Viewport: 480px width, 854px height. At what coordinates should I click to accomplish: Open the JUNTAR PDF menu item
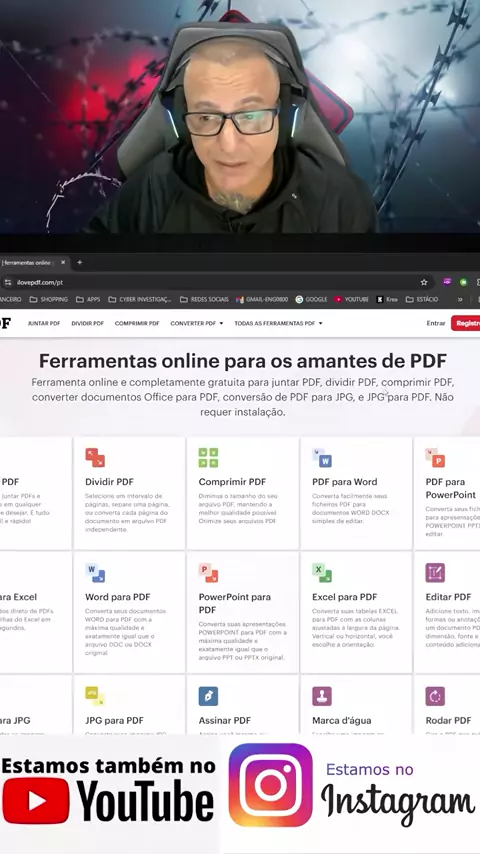pos(44,324)
